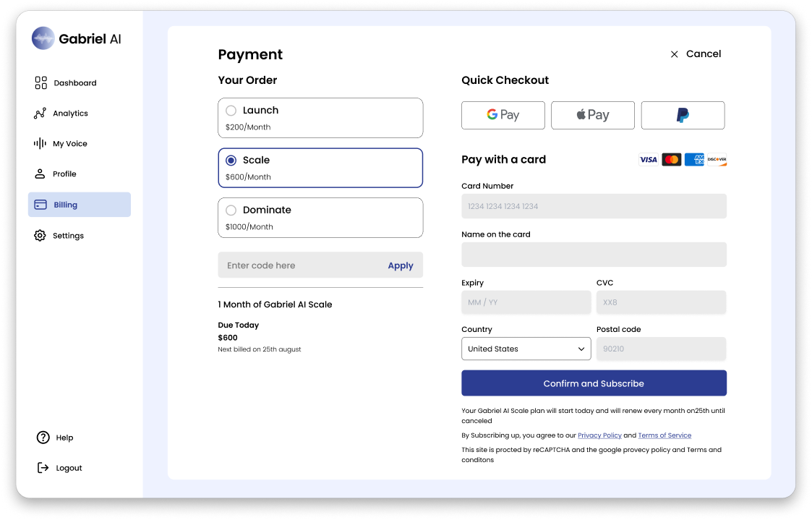Click the X icon beside Cancel
Viewport: 812px width, 520px height.
674,54
